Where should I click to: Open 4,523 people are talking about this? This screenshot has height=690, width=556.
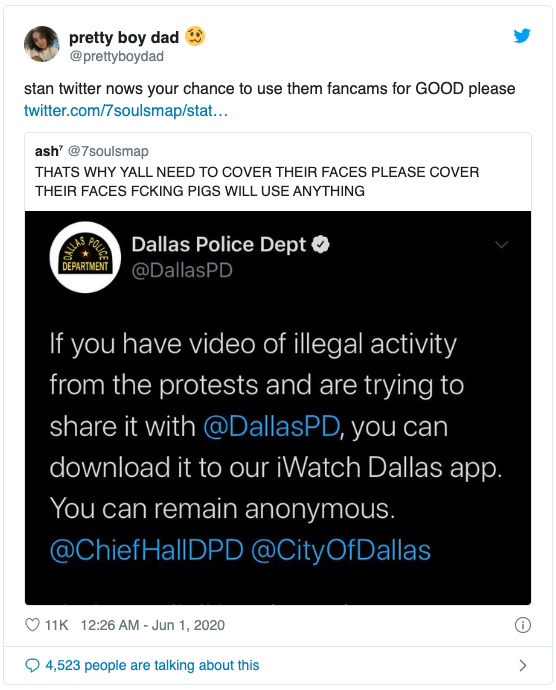pyautogui.click(x=152, y=665)
